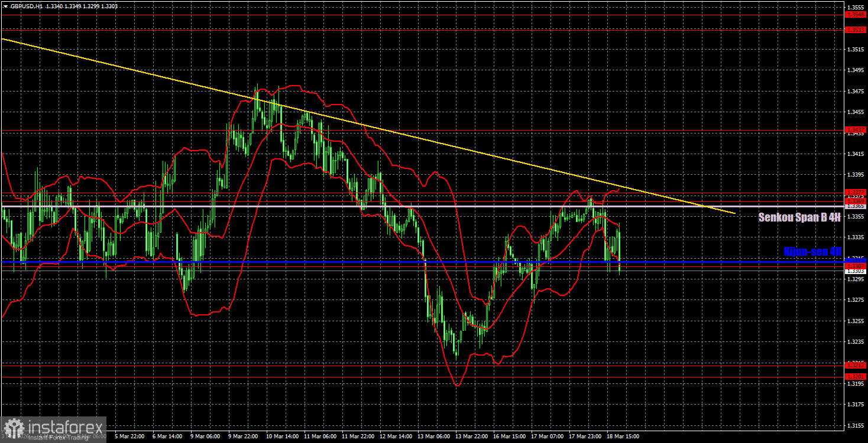This screenshot has width=868, height=443.
Task: Select the yellow descending trend line
Action: coord(368,126)
